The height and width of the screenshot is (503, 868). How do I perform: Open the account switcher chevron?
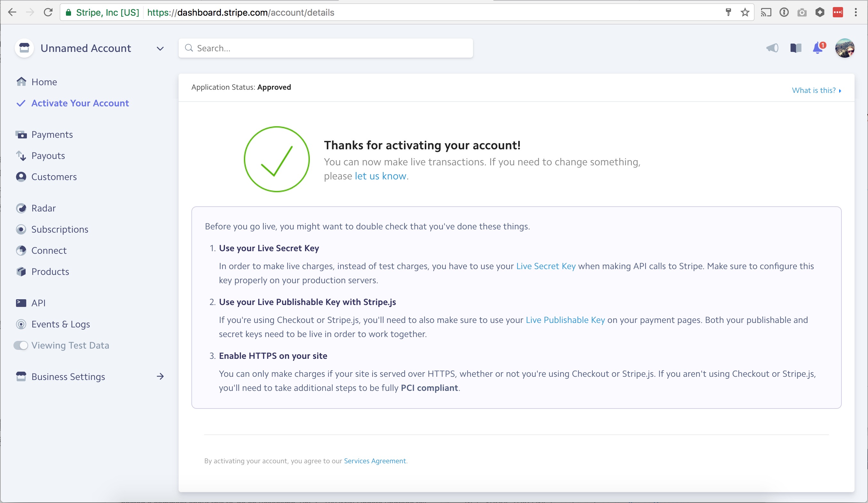click(x=160, y=48)
